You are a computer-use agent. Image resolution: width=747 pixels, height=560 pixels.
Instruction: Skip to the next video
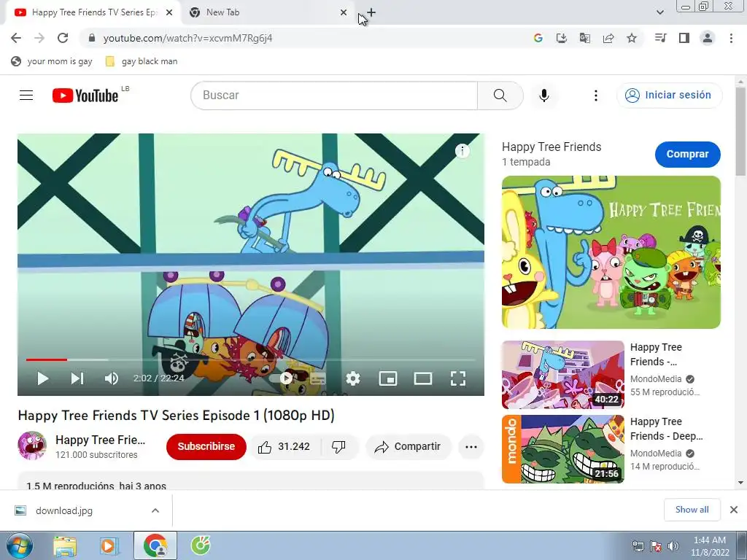pyautogui.click(x=77, y=378)
